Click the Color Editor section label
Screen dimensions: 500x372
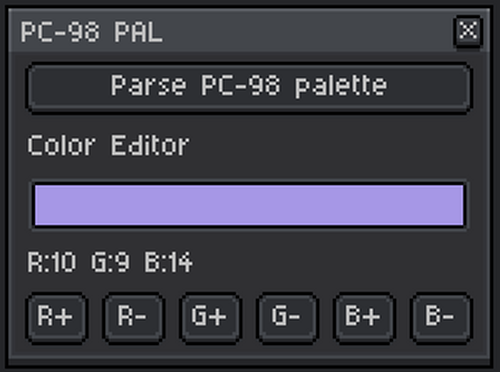108,145
